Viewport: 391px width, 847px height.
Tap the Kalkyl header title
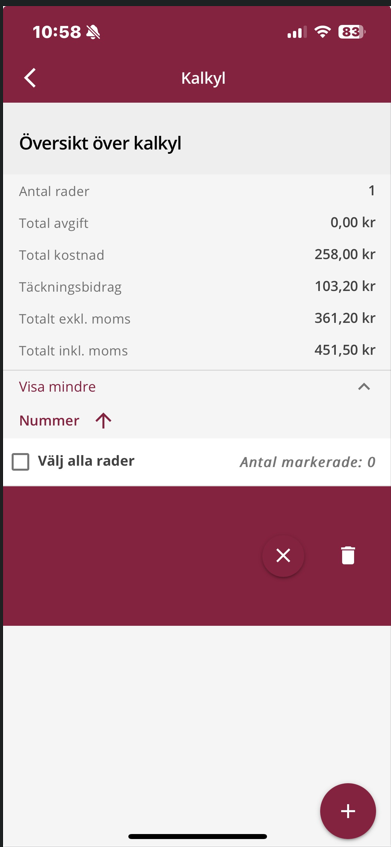[x=203, y=78]
